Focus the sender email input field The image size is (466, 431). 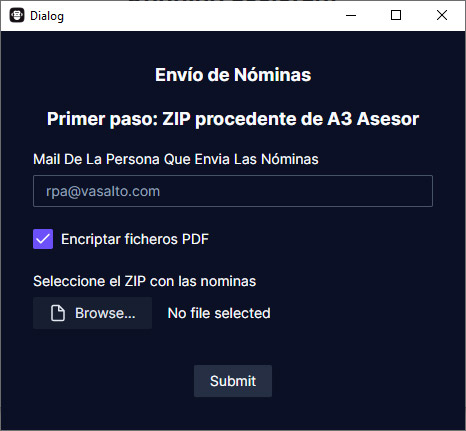click(233, 191)
